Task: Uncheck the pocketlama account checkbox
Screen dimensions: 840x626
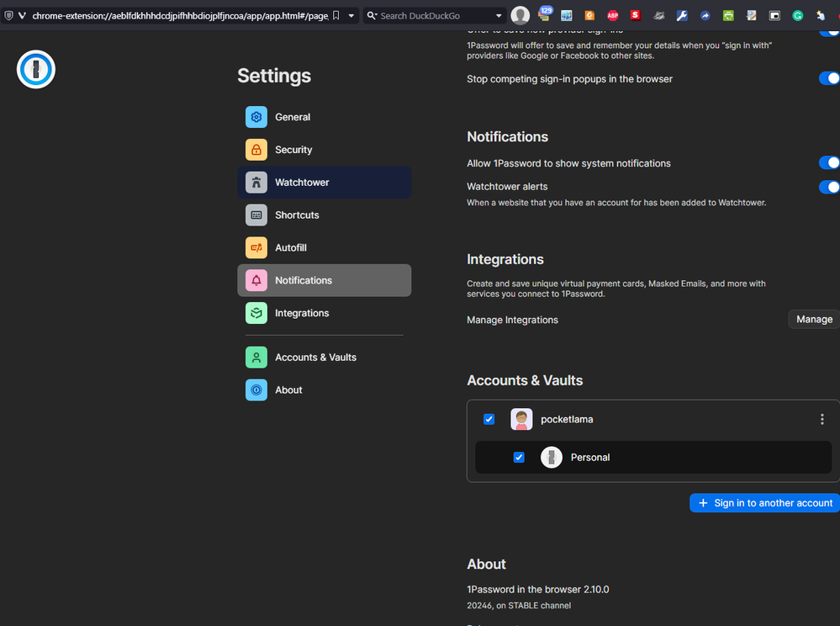Action: click(x=489, y=419)
